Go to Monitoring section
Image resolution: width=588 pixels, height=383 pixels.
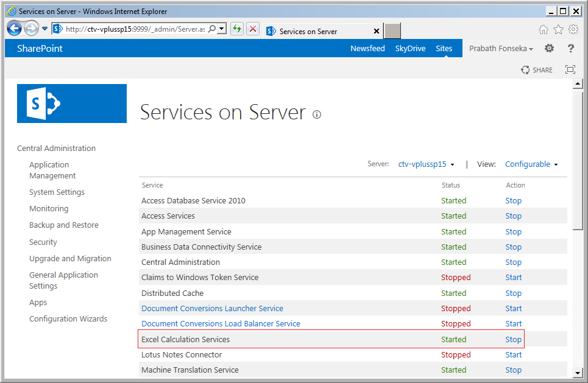[x=49, y=208]
